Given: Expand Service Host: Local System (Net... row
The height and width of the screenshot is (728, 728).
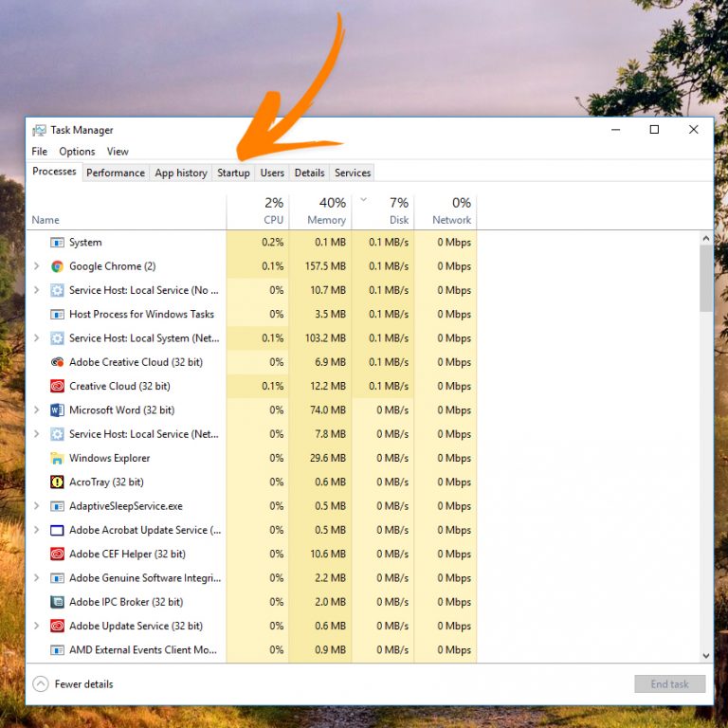Looking at the screenshot, I should click(x=37, y=338).
